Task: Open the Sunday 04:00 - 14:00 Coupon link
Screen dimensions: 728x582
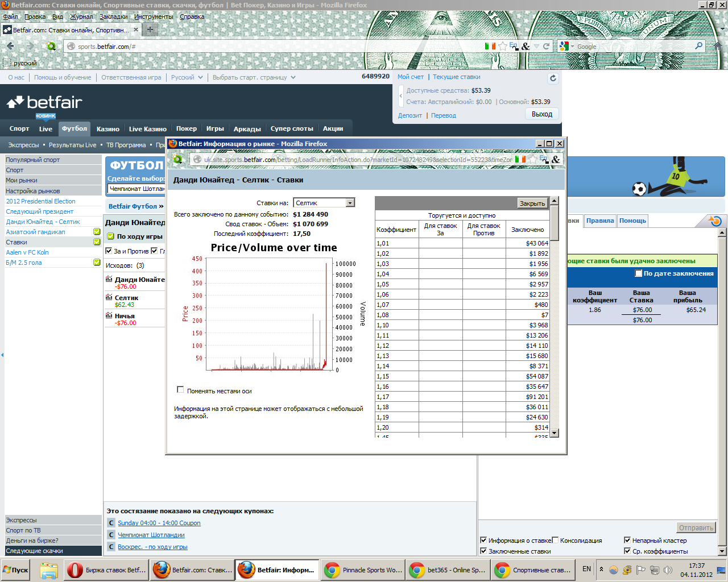Action: (159, 523)
